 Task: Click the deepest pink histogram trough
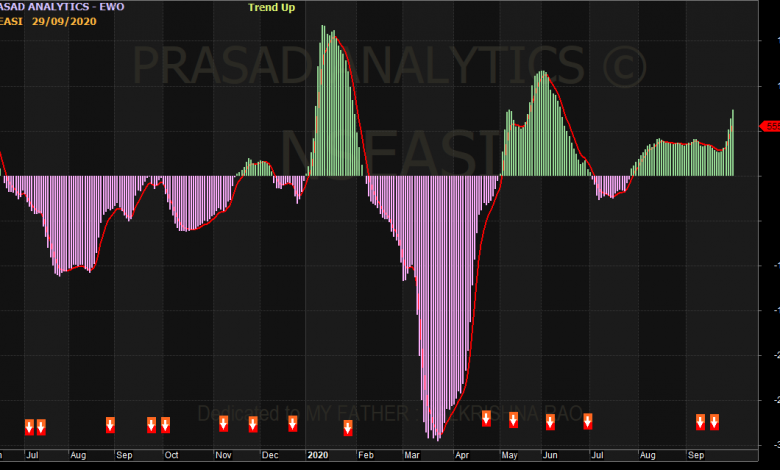point(437,438)
